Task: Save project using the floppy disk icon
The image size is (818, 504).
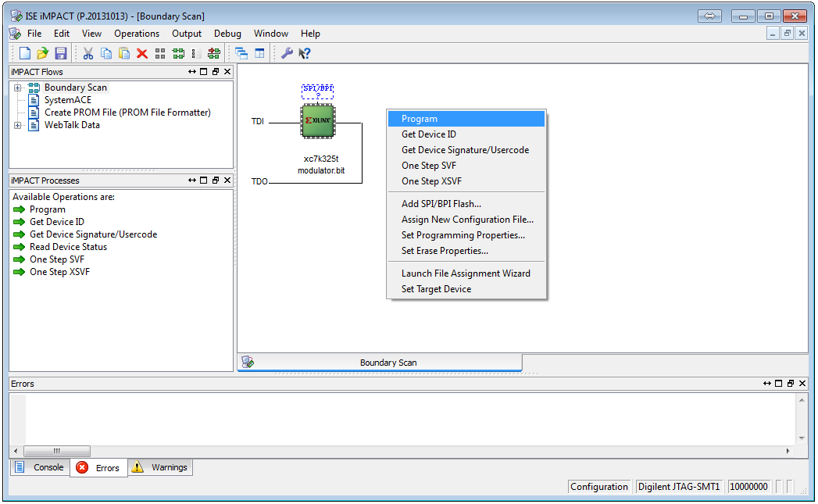Action: click(60, 53)
